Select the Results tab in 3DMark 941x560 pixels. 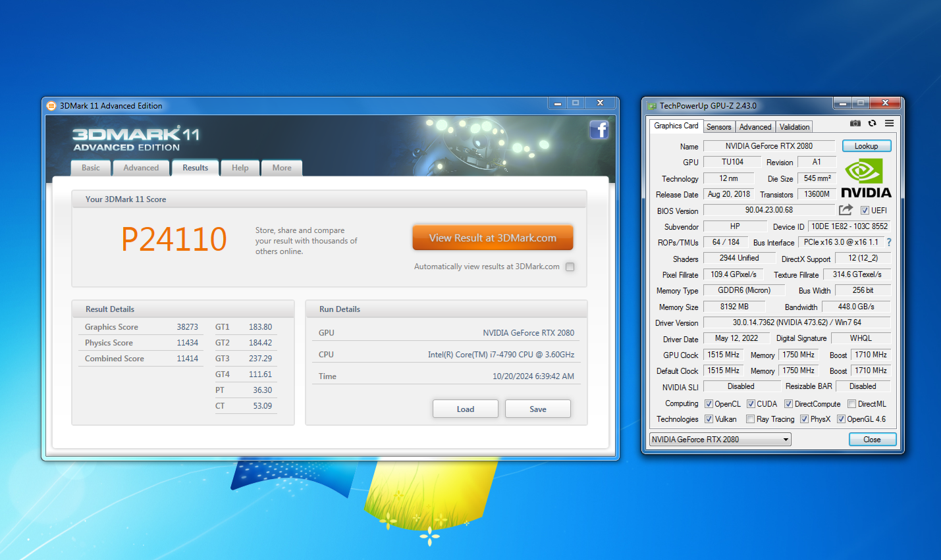tap(196, 168)
